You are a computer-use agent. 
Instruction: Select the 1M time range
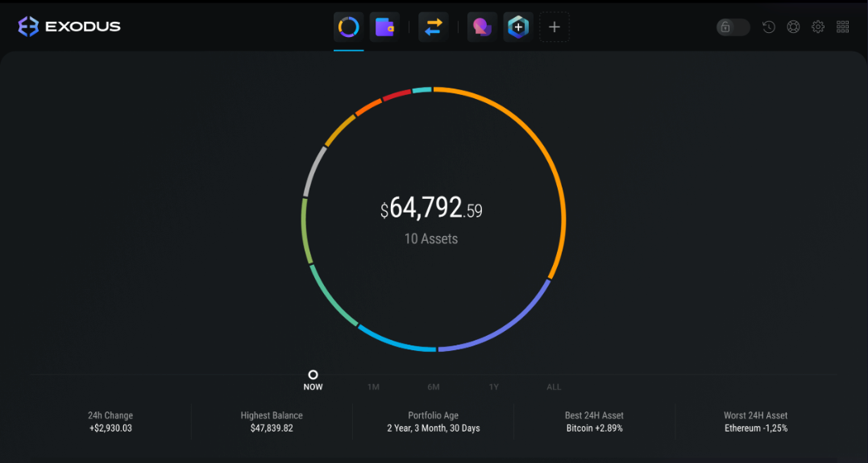[374, 387]
